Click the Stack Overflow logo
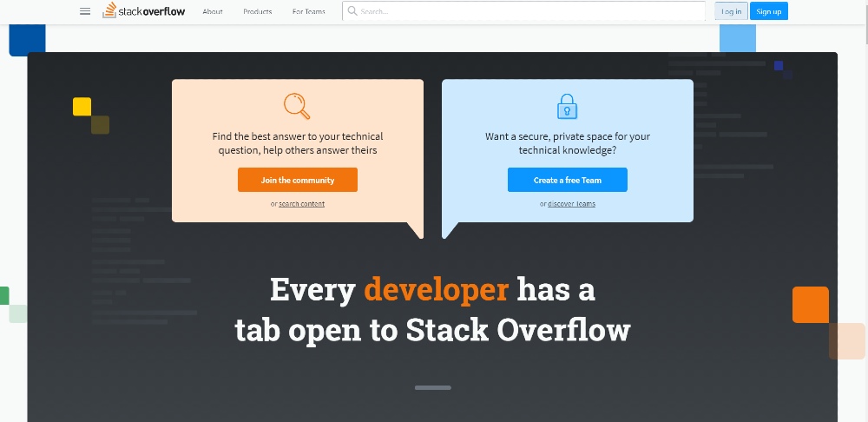This screenshot has width=868, height=422. tap(144, 10)
